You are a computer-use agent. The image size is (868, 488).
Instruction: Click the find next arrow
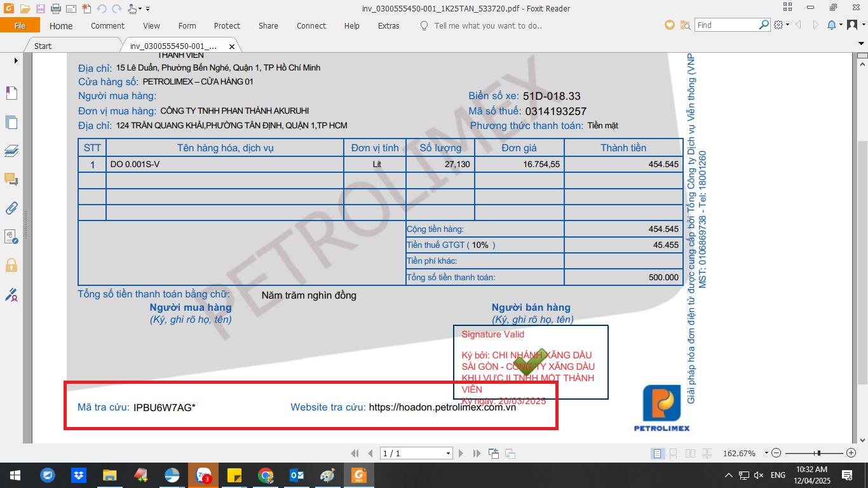[x=815, y=25]
